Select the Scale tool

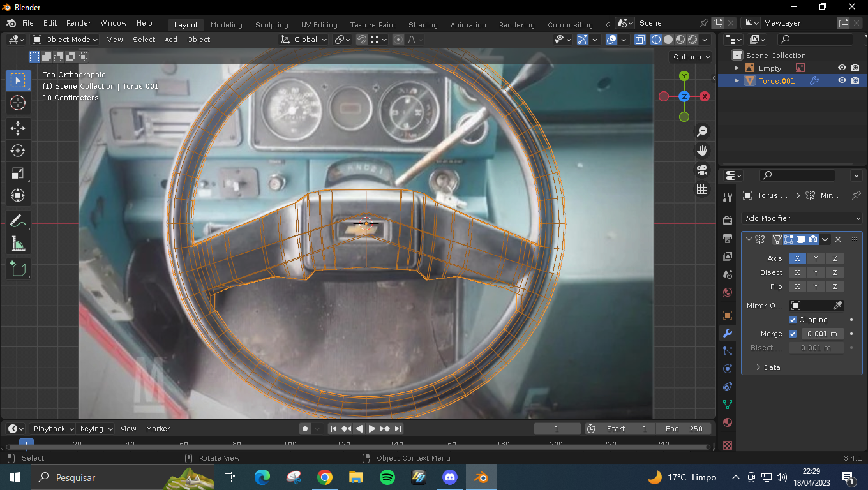click(18, 173)
